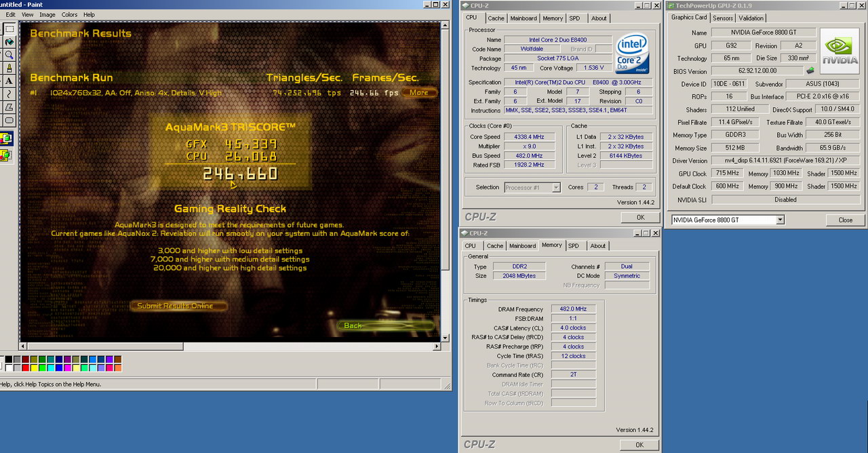The width and height of the screenshot is (868, 453).
Task: Open the Colors menu in Paint
Action: click(69, 14)
